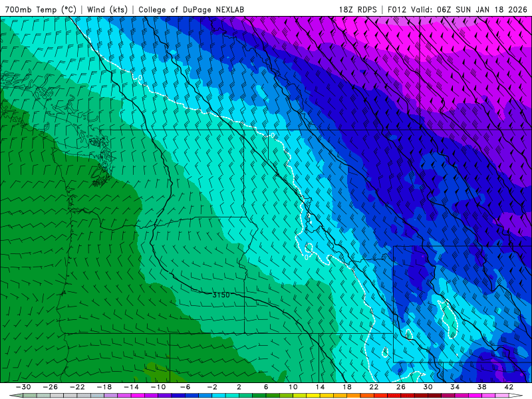Click the "F012" forecast hour text

tap(396, 9)
